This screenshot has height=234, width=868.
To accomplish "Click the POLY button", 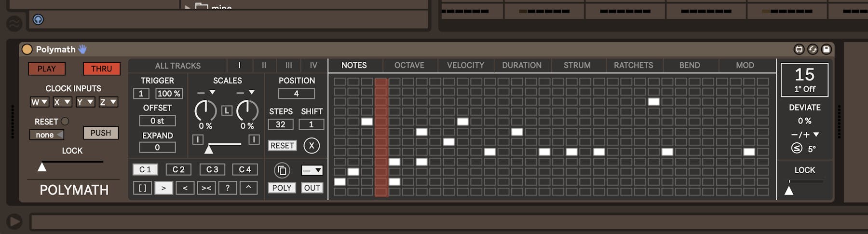I will [x=282, y=188].
